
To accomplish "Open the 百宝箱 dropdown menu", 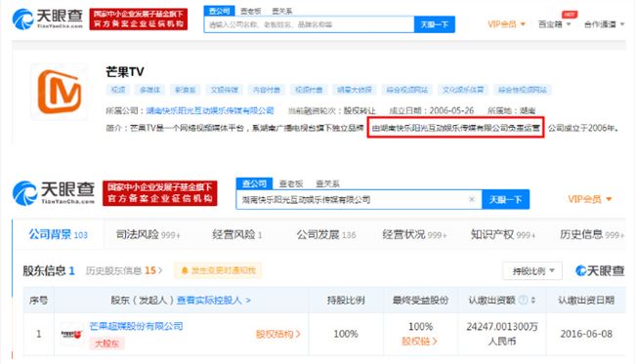I will tap(554, 24).
